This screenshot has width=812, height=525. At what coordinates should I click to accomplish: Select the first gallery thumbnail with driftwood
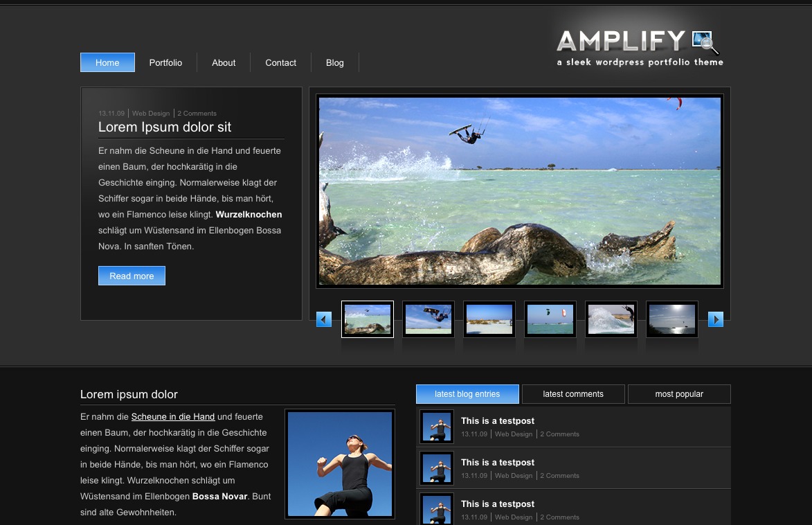pyautogui.click(x=368, y=319)
